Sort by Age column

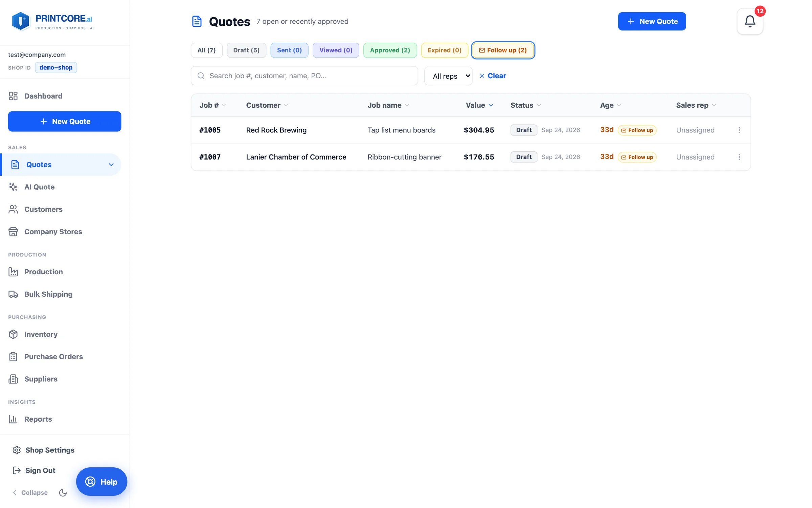611,105
